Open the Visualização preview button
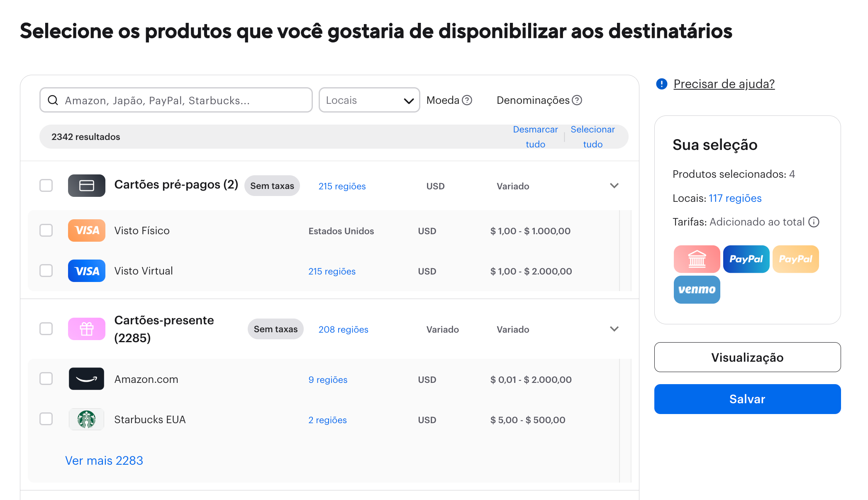Screen dimensions: 868x500 [x=747, y=357]
